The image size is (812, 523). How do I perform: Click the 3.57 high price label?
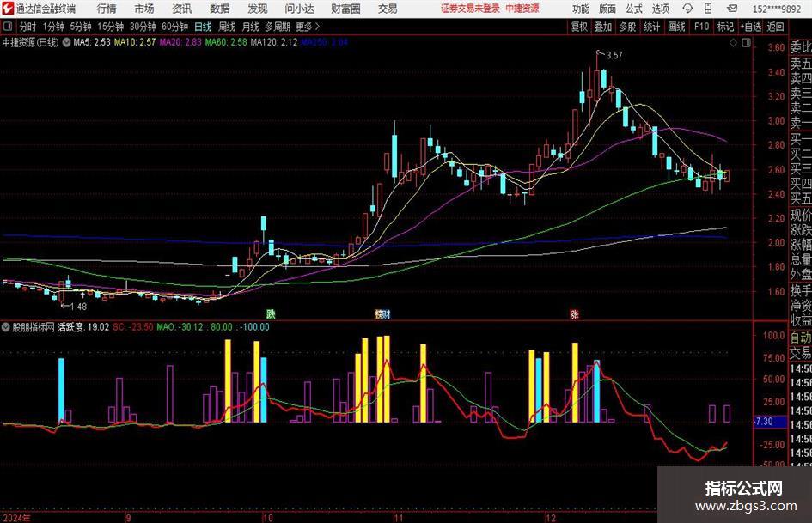point(614,56)
